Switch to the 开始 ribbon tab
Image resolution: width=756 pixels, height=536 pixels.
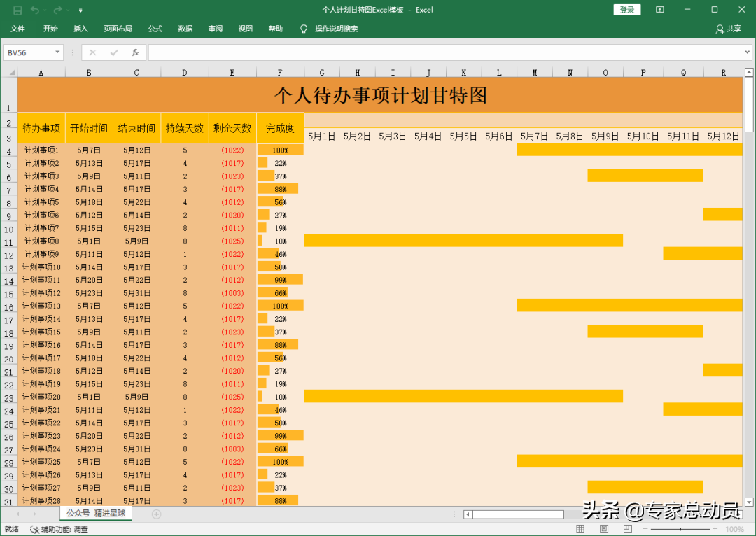[50, 29]
